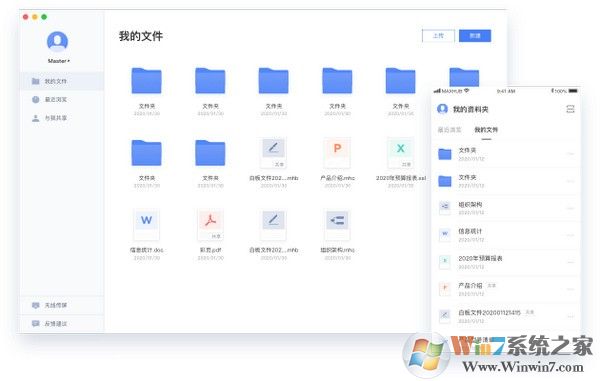Click the 上传 upload button
Viewport: 600px width, 381px height.
pos(438,36)
